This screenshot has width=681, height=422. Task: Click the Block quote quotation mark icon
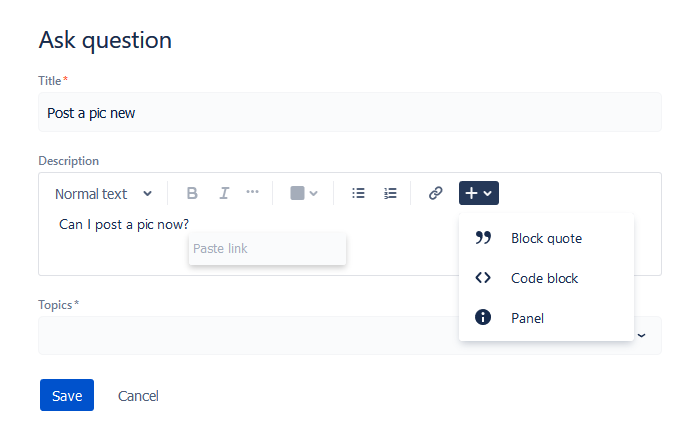(483, 238)
